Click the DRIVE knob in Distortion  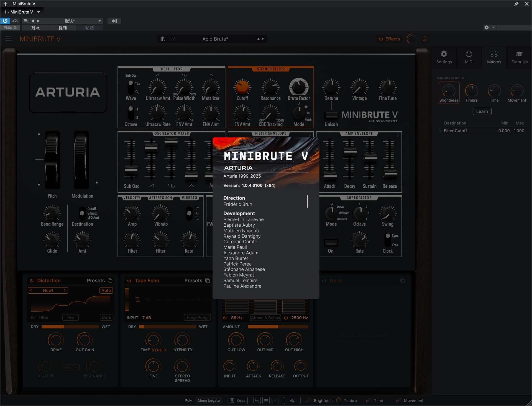coord(56,340)
